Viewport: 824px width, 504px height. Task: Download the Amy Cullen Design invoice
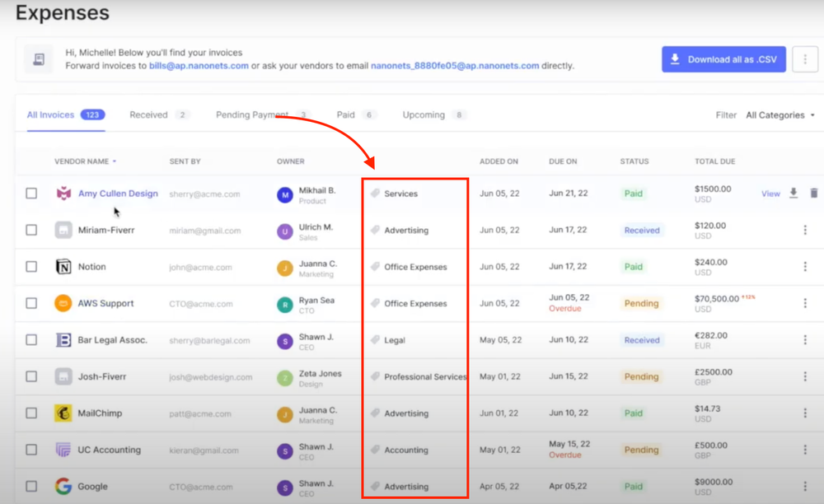point(794,194)
